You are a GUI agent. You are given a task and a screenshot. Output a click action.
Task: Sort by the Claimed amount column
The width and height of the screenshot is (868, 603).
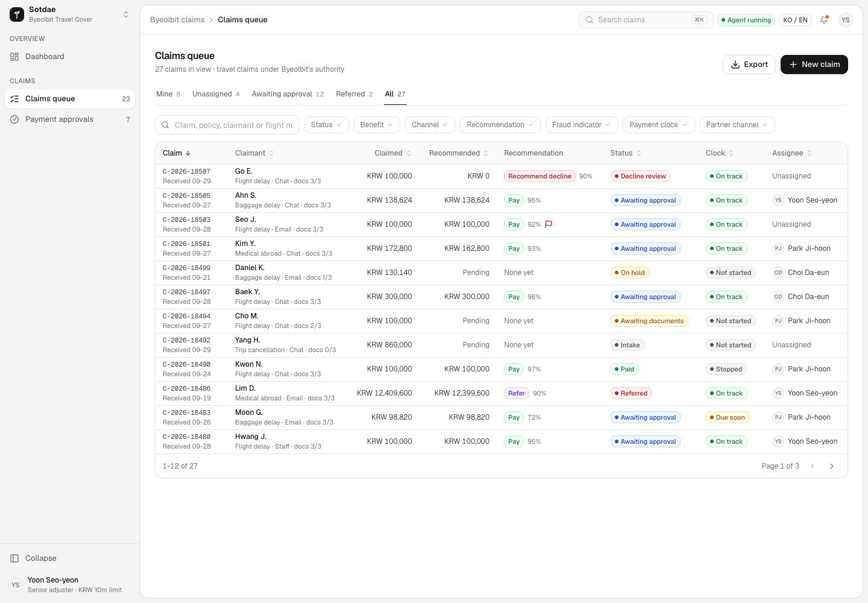[392, 153]
